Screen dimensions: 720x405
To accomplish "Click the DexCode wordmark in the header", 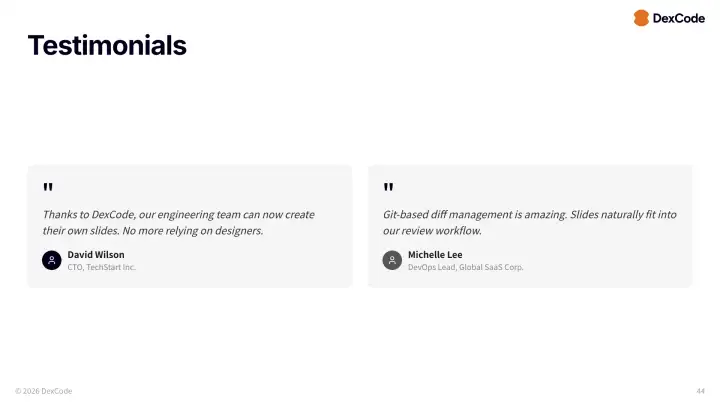I will coord(679,18).
